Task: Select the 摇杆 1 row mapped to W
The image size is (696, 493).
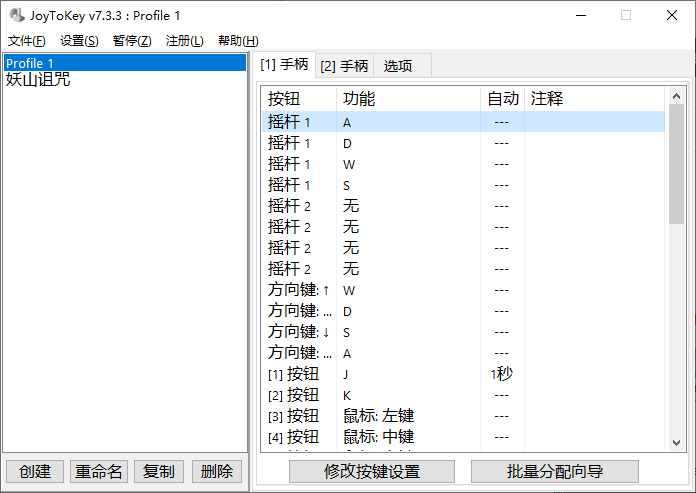Action: pos(463,164)
